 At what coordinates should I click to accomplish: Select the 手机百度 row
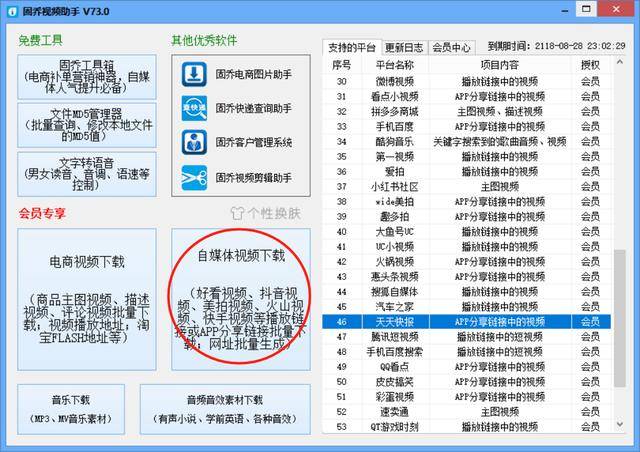pos(467,127)
